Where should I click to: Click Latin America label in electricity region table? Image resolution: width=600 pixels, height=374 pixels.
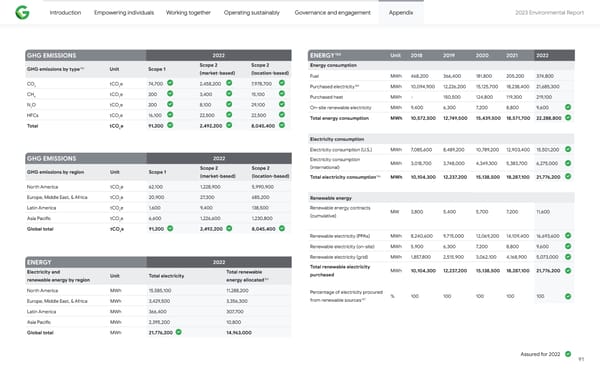[41, 312]
